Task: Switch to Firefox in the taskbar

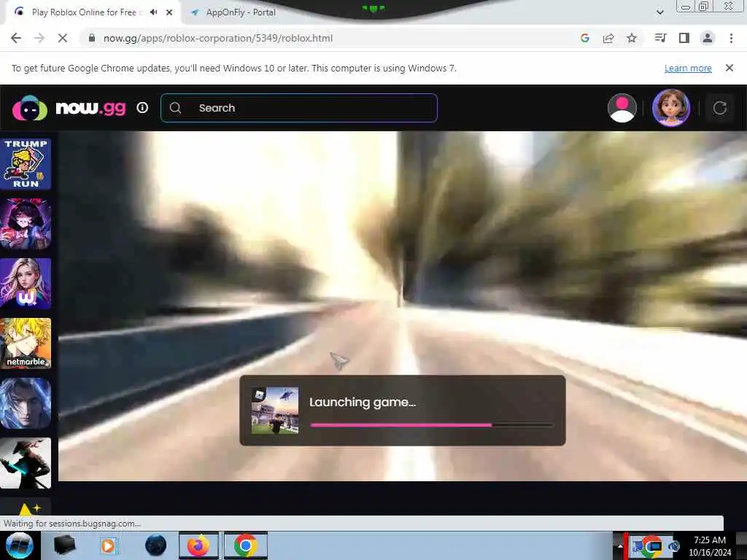Action: (x=198, y=545)
